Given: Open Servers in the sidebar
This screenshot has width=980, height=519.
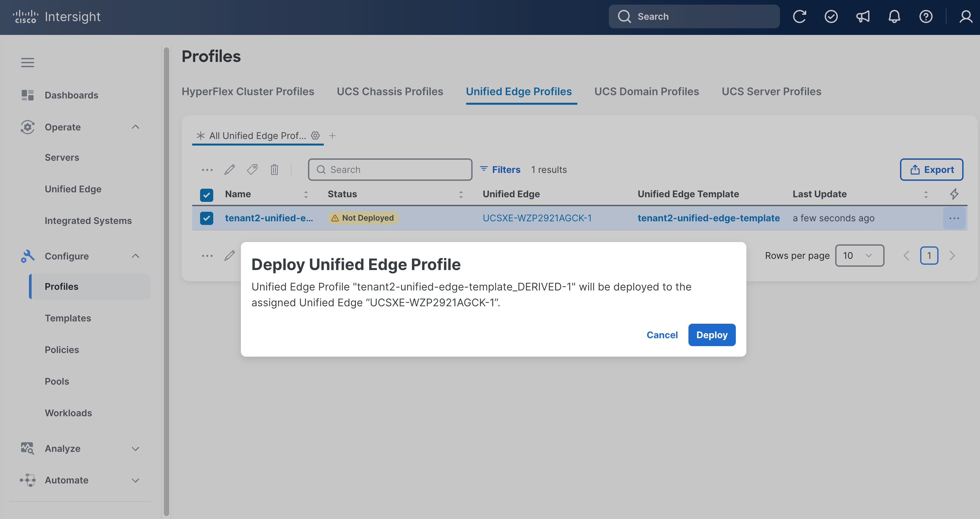Looking at the screenshot, I should (62, 158).
